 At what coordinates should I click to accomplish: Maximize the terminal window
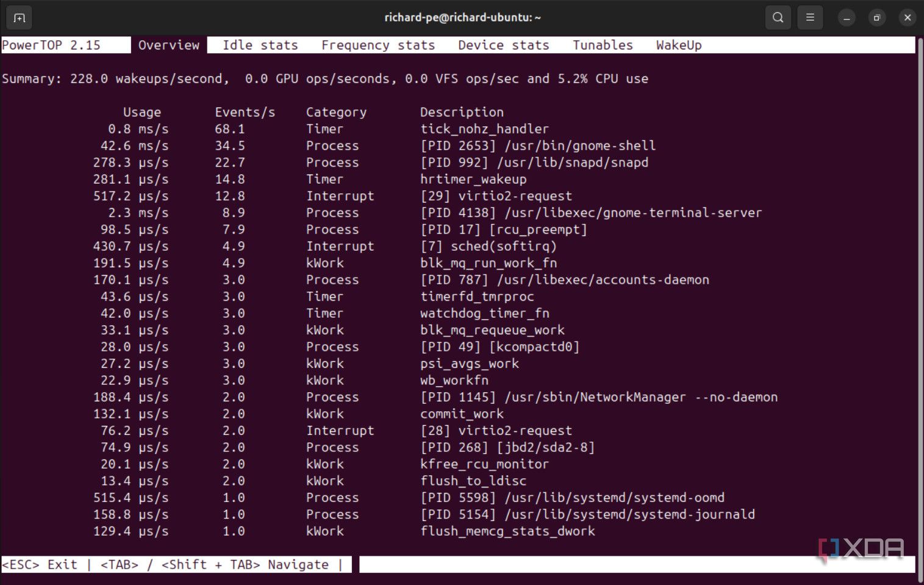point(877,18)
